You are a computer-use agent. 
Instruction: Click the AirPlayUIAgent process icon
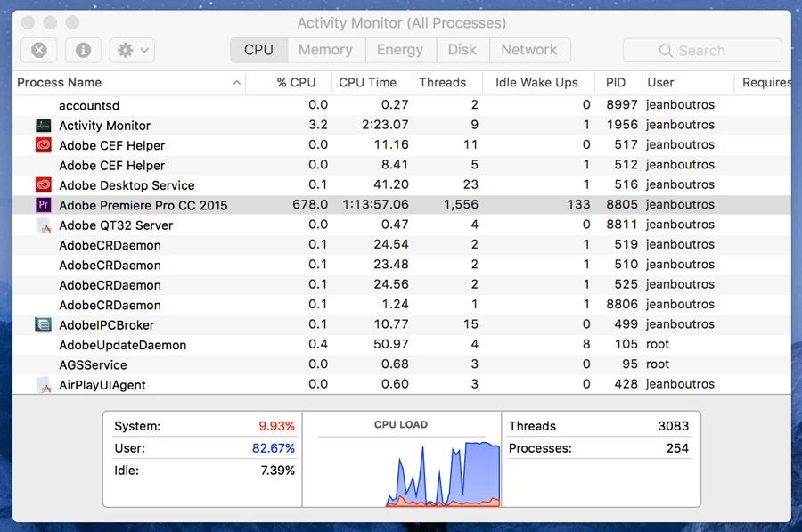[x=44, y=385]
